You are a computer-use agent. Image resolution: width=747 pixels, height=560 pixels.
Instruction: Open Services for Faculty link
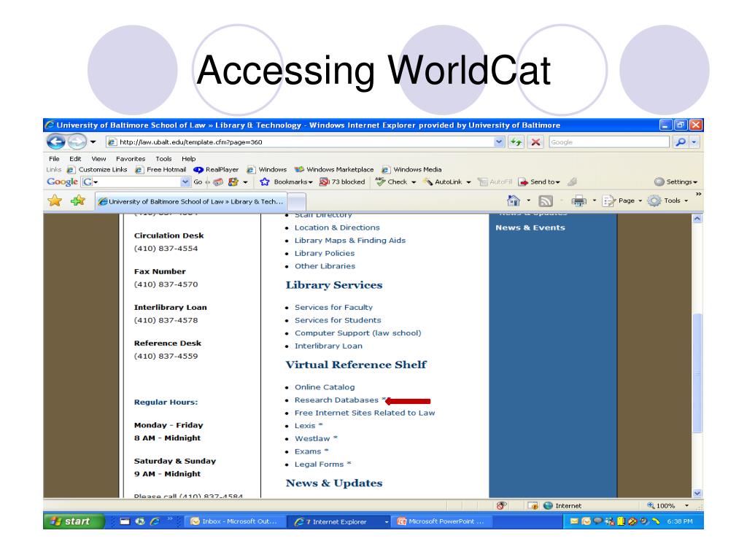tap(333, 308)
